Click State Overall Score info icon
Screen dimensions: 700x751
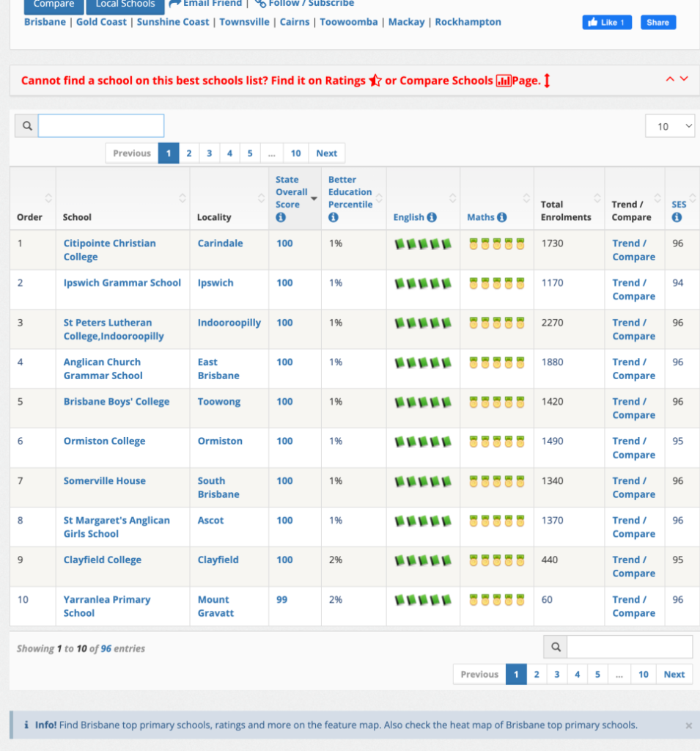(281, 218)
